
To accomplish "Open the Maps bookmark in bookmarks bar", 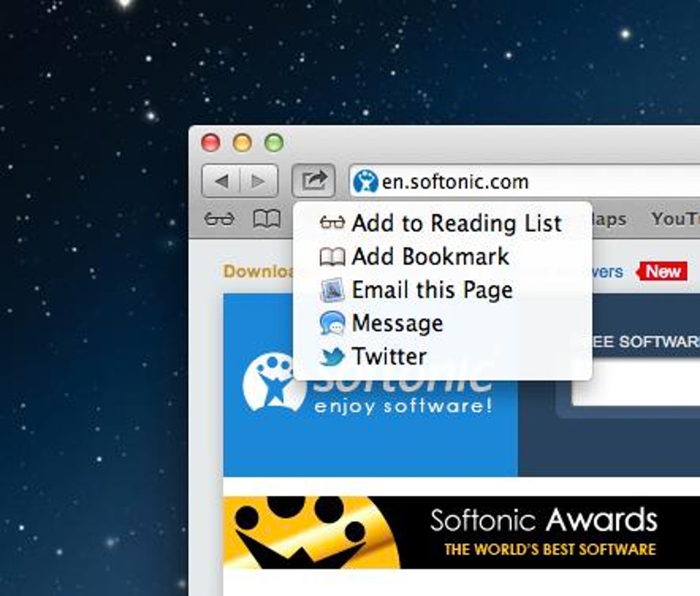I will click(x=609, y=219).
